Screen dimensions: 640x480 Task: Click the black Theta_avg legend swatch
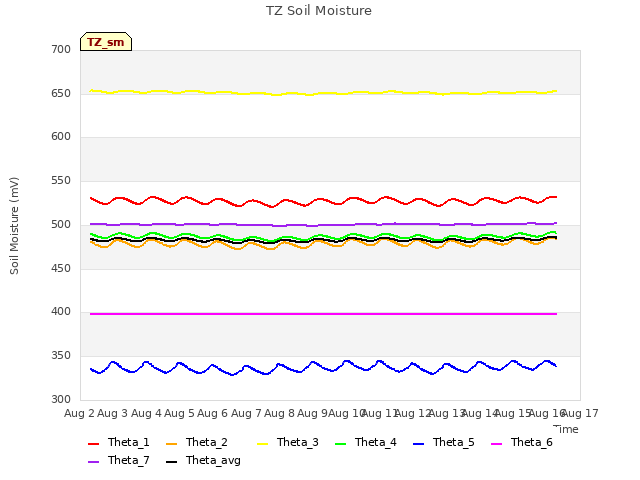[x=172, y=462]
